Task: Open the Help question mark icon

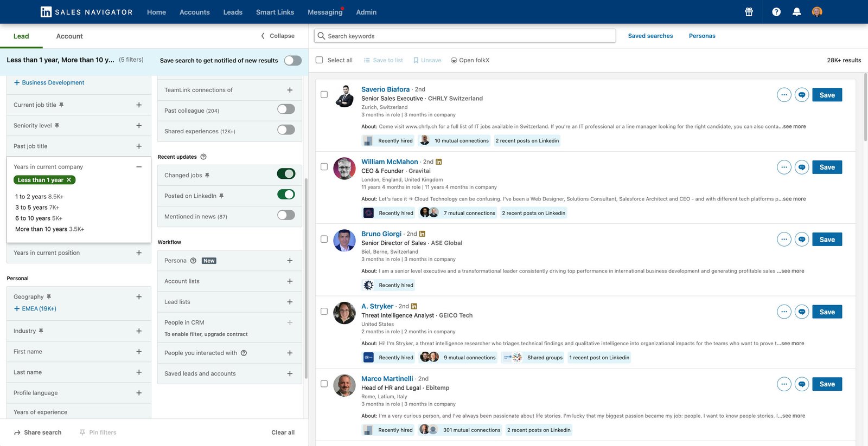Action: (776, 12)
